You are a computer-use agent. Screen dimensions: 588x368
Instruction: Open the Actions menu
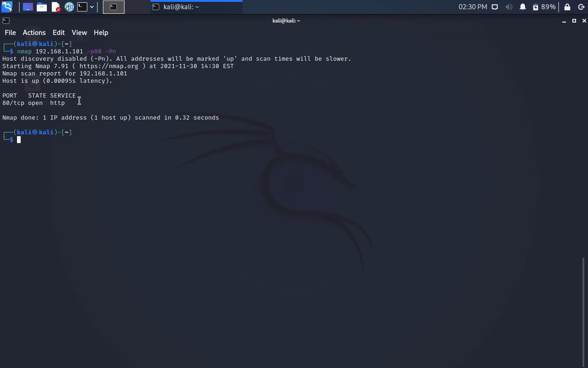(34, 33)
